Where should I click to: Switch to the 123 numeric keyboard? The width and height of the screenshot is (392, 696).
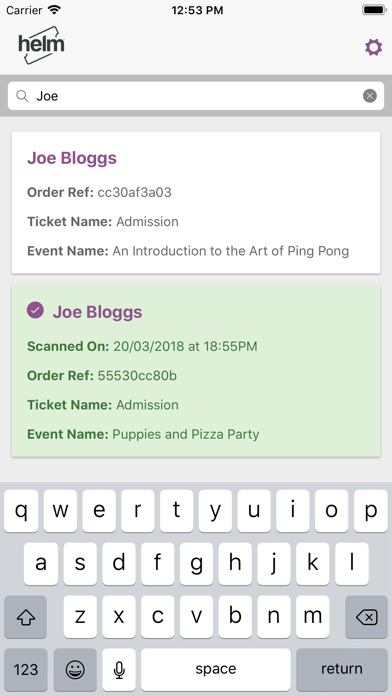pyautogui.click(x=26, y=669)
